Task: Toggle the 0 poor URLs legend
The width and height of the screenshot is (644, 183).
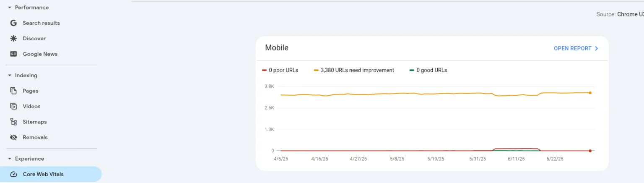Action: [x=280, y=71]
